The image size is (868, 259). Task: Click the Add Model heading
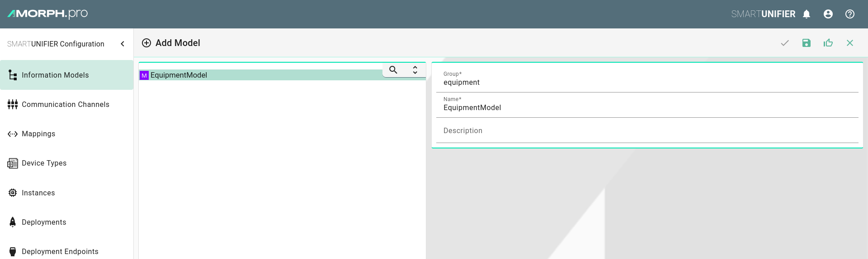click(x=178, y=43)
